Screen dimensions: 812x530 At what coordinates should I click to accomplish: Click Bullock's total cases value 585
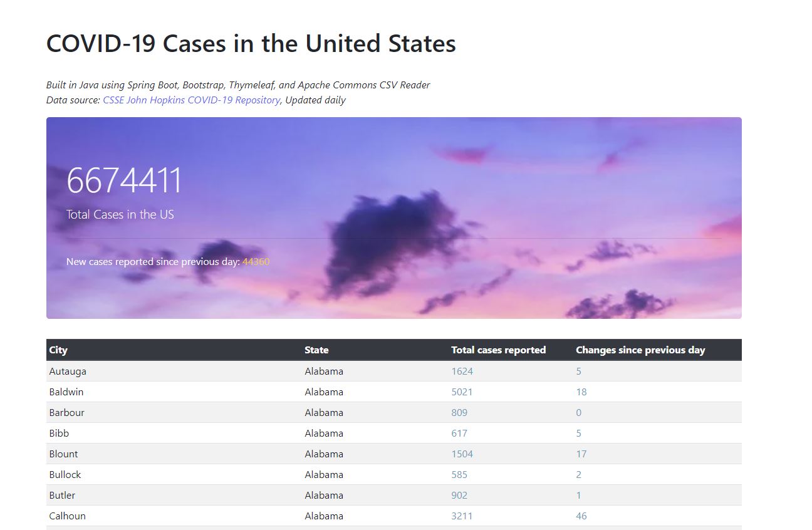click(x=459, y=474)
